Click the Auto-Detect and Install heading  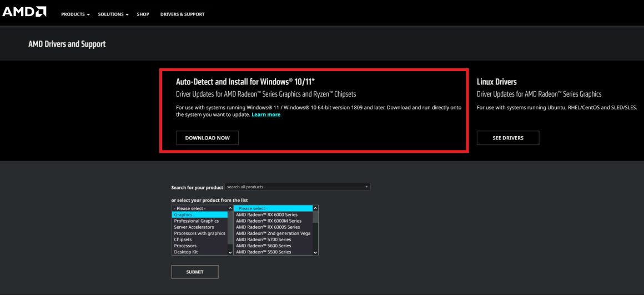click(x=245, y=81)
